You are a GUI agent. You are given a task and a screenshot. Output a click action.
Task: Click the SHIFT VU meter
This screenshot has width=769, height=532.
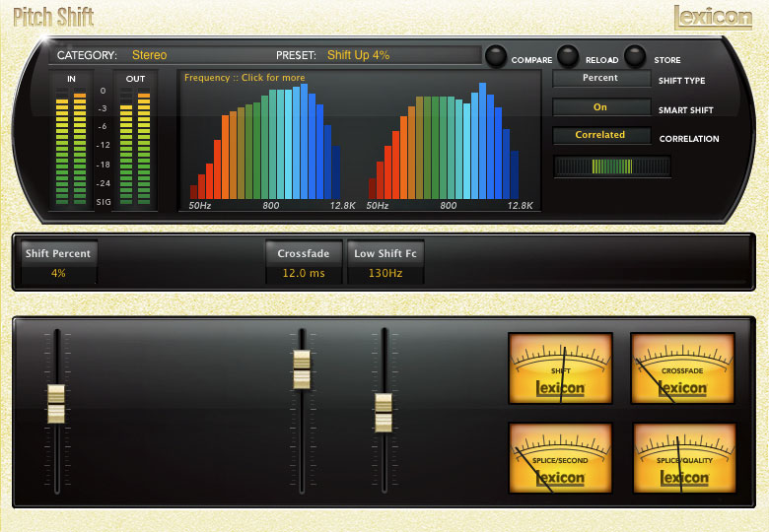[x=560, y=368]
